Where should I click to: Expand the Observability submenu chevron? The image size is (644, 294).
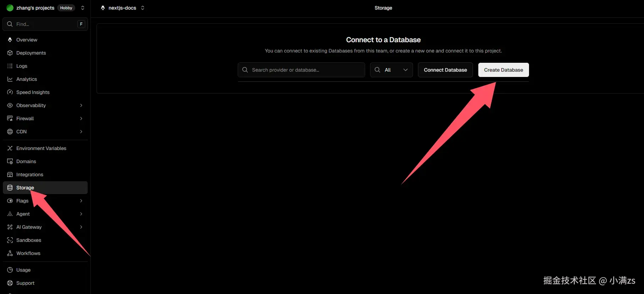[81, 105]
